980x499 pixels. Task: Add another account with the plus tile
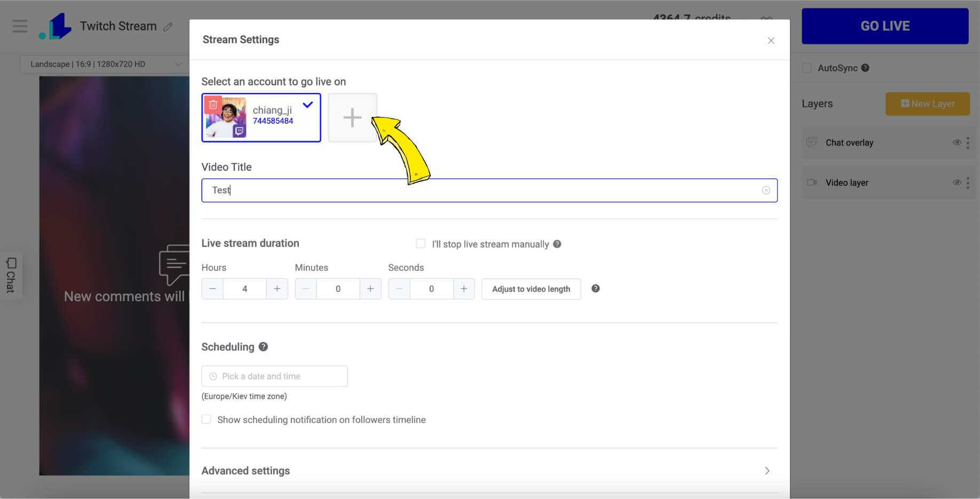tap(352, 118)
